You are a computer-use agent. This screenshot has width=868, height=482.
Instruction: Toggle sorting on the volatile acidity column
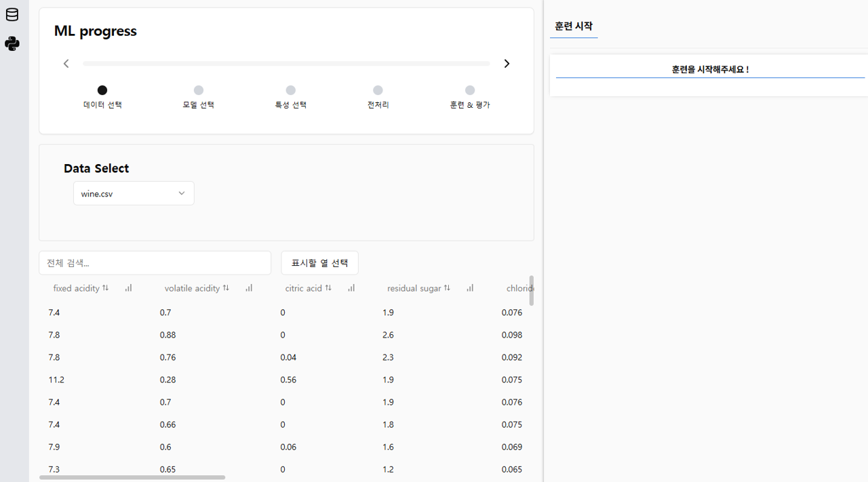(x=227, y=287)
